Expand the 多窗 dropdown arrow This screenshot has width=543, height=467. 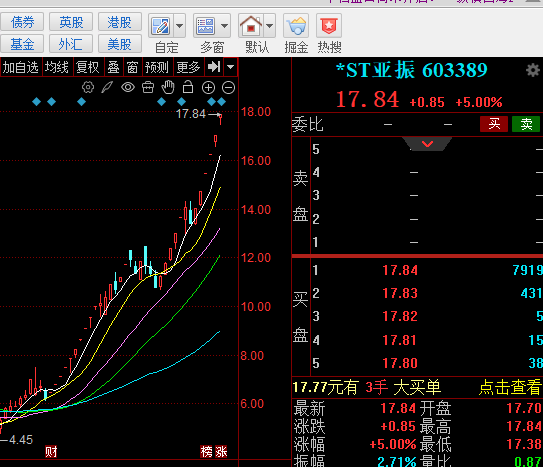click(x=224, y=26)
